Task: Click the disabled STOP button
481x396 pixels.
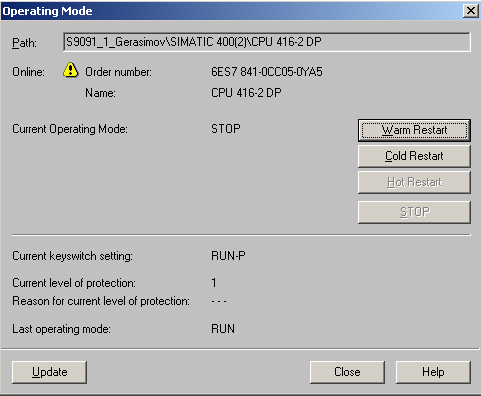Action: coord(414,212)
